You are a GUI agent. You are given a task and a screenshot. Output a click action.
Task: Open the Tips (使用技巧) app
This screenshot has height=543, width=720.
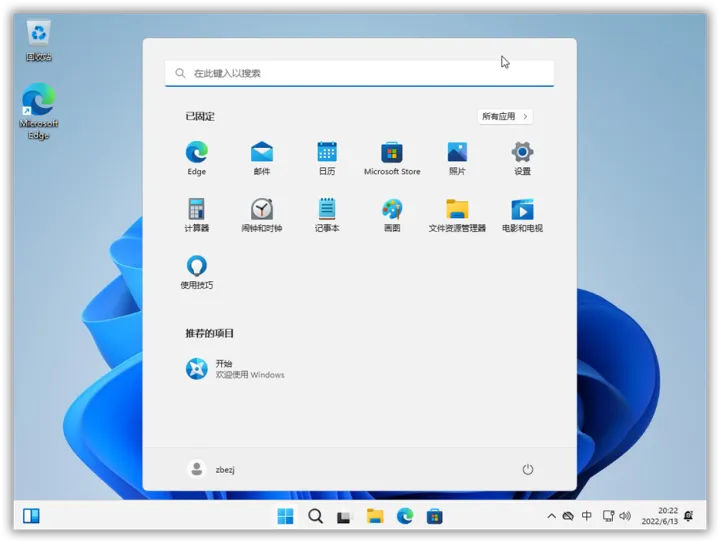pyautogui.click(x=197, y=272)
